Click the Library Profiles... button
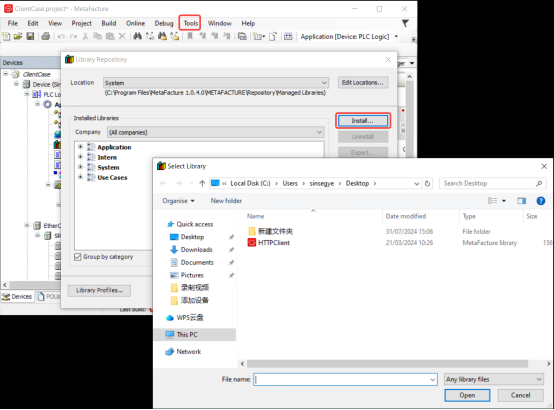 click(x=99, y=290)
